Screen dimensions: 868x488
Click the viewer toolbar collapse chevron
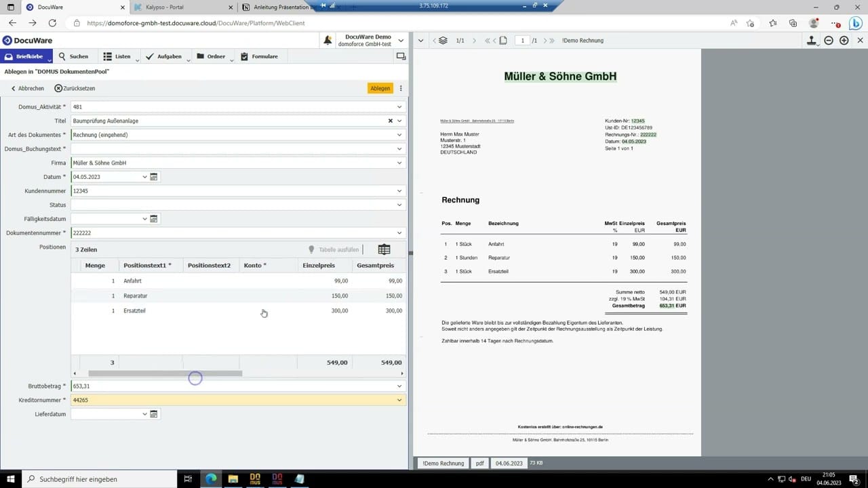pos(420,41)
